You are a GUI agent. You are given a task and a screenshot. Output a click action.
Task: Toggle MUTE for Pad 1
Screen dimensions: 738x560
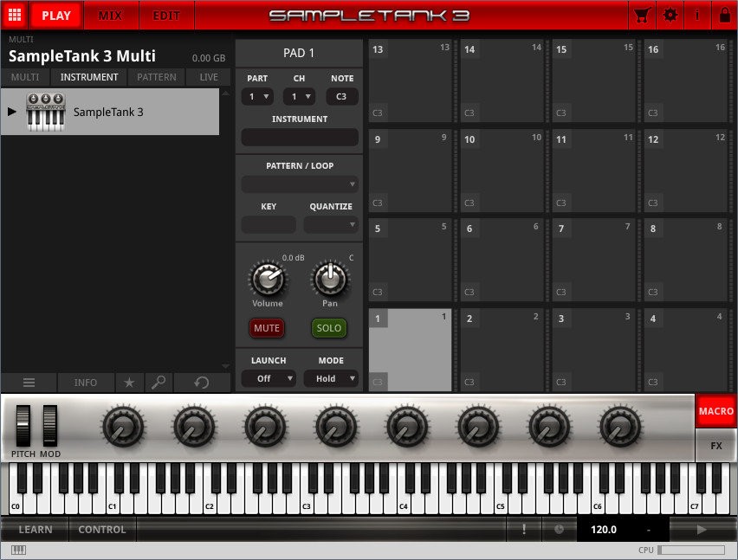click(267, 328)
